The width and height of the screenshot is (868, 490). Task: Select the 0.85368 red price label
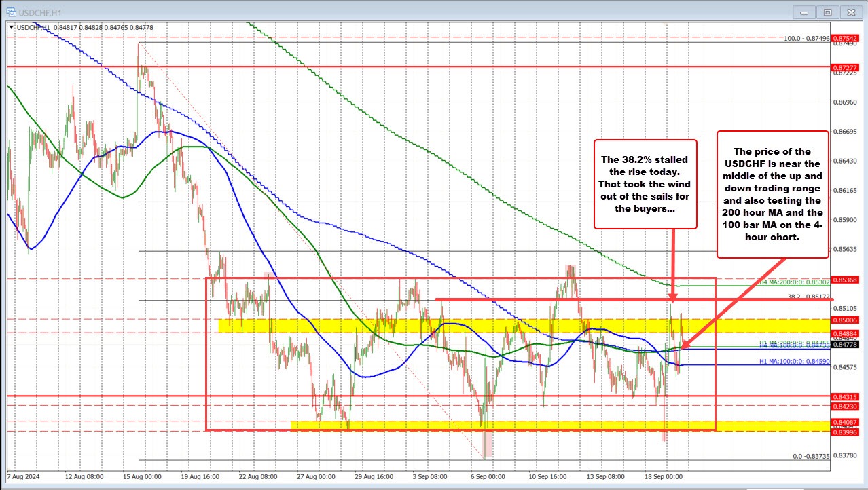coord(845,279)
